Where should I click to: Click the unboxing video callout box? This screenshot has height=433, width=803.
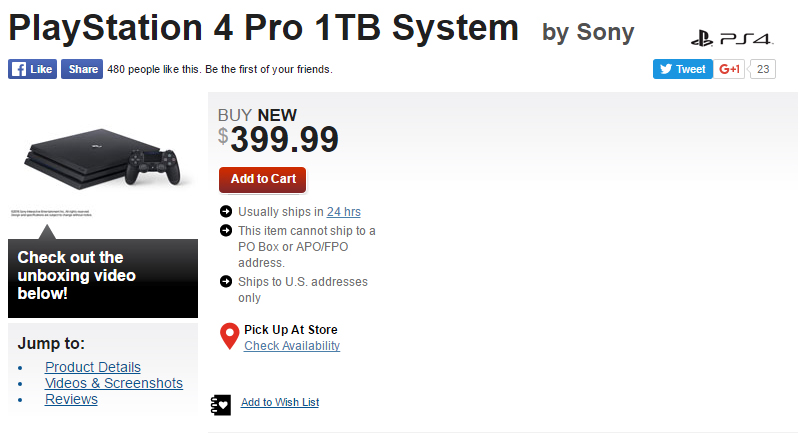coord(103,277)
